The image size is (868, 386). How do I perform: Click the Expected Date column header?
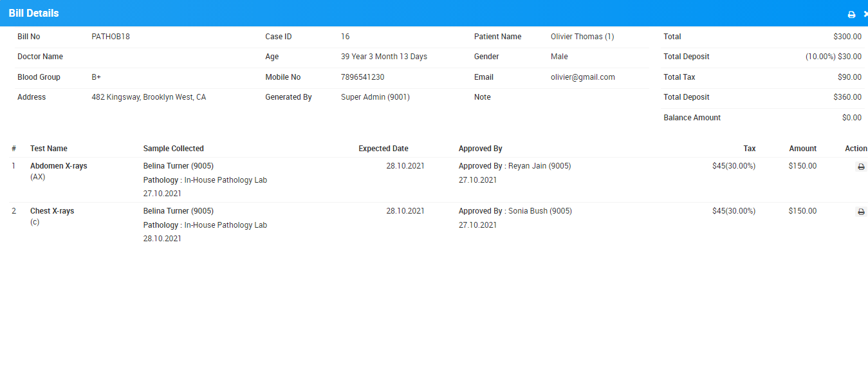[383, 149]
